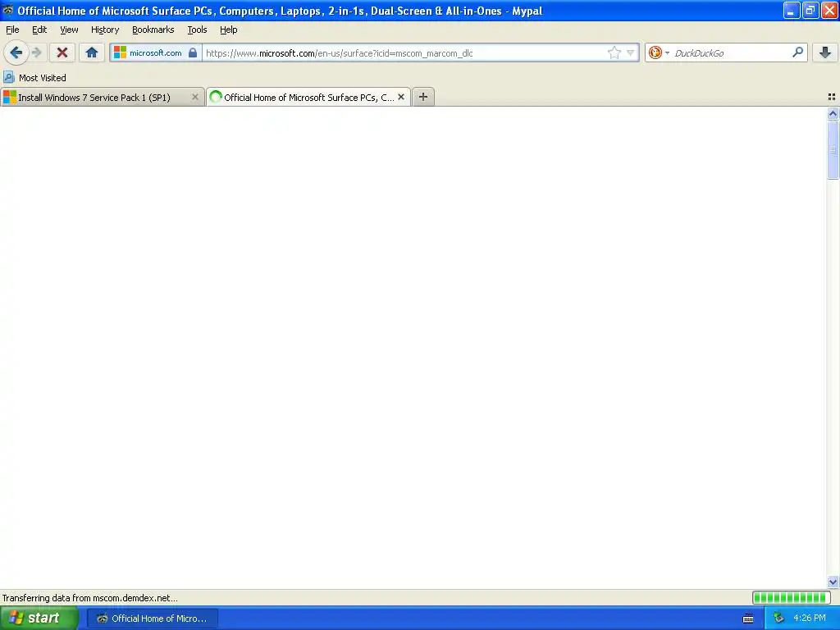Go back to the previous page

pyautogui.click(x=16, y=52)
